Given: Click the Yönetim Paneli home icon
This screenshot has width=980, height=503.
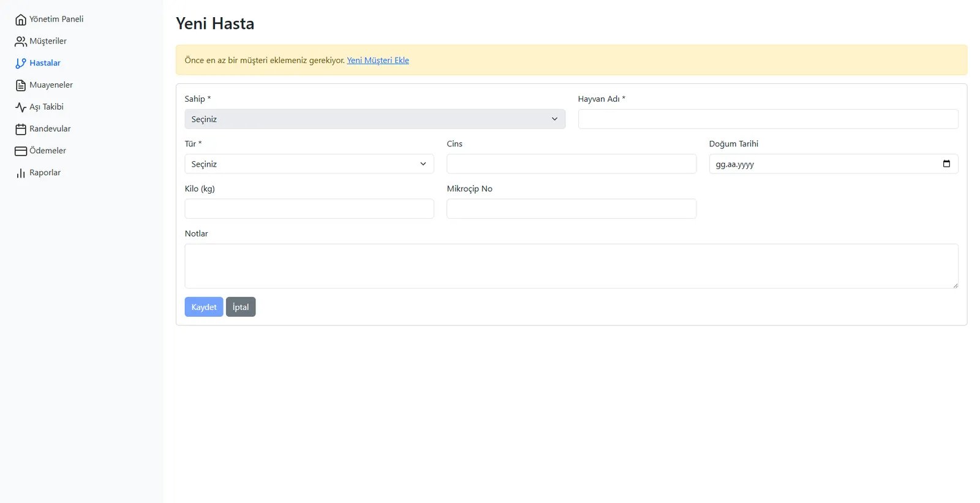Looking at the screenshot, I should click(x=21, y=20).
